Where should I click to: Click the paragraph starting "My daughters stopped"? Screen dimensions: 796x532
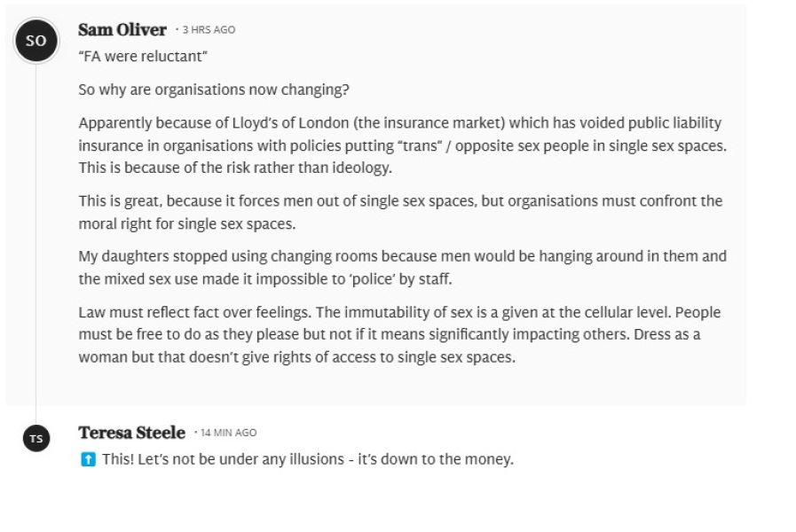tap(401, 267)
